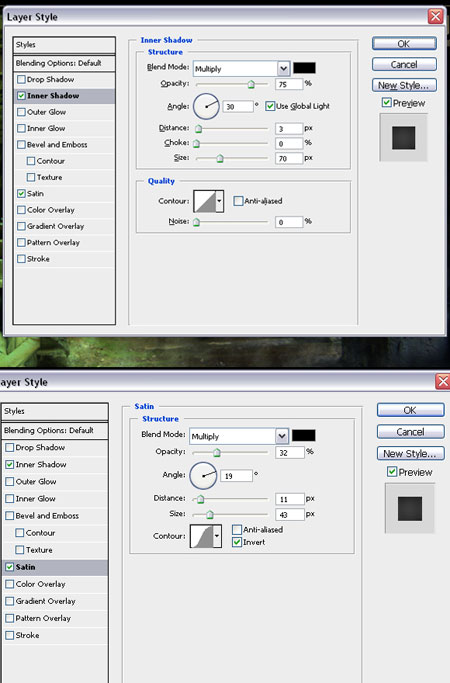Select Satin row in top dialog

[64, 193]
